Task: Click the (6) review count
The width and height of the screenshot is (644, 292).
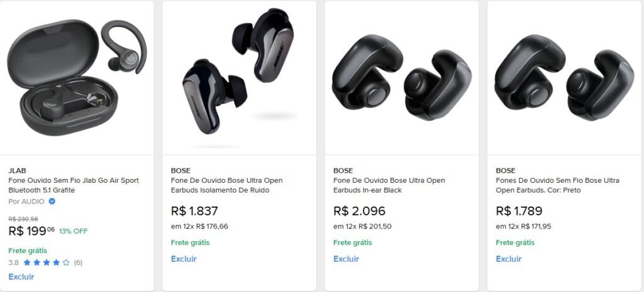Action: pyautogui.click(x=78, y=262)
